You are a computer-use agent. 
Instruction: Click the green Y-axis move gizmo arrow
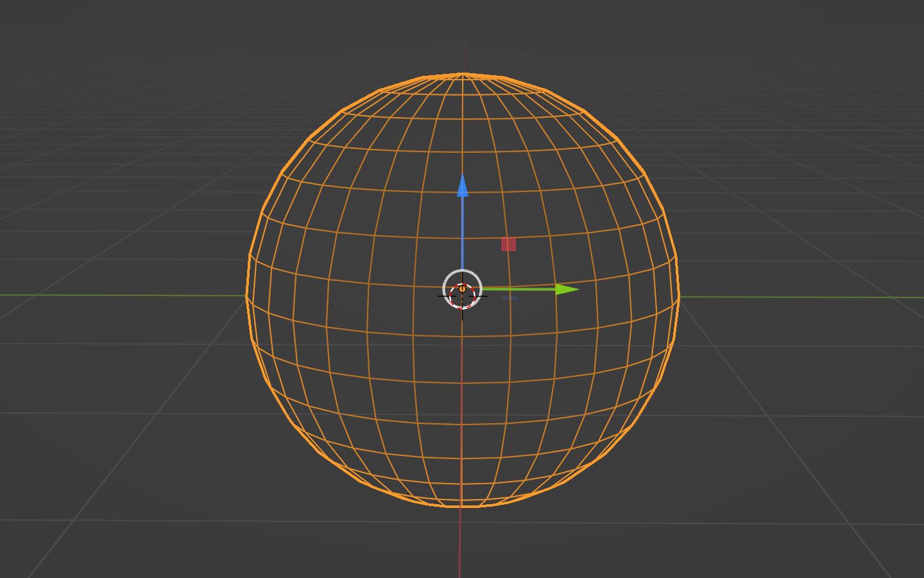(567, 289)
